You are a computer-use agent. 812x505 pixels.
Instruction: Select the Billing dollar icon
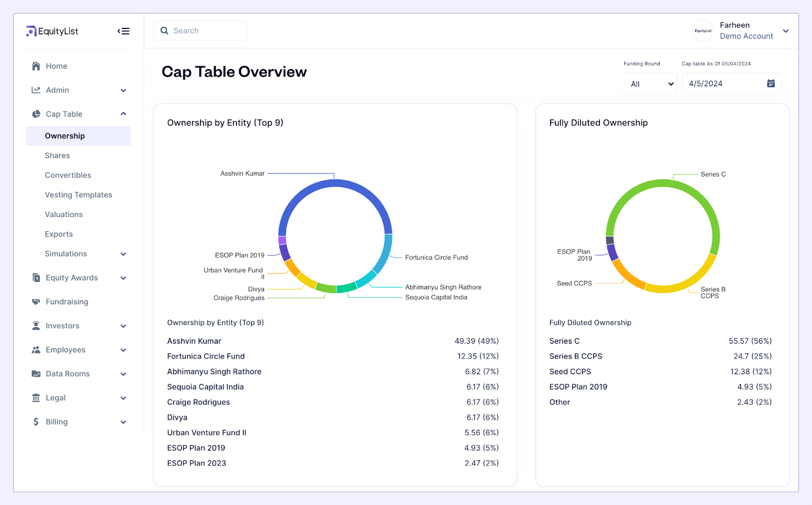pos(36,421)
